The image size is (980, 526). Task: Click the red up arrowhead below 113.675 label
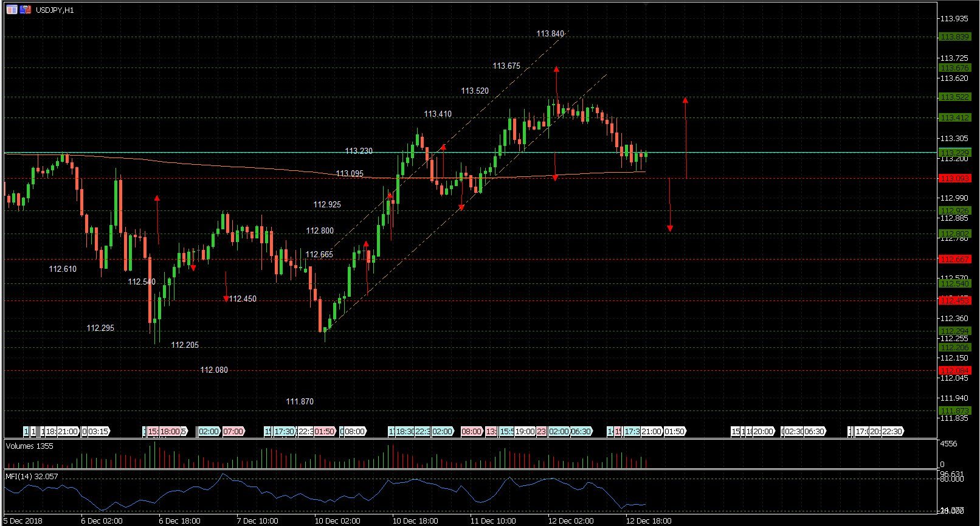click(556, 69)
